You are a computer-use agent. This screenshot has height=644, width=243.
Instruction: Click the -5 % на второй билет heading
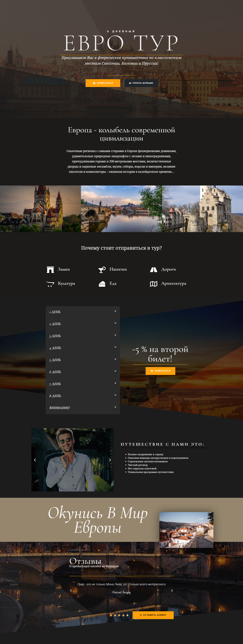pyautogui.click(x=160, y=354)
